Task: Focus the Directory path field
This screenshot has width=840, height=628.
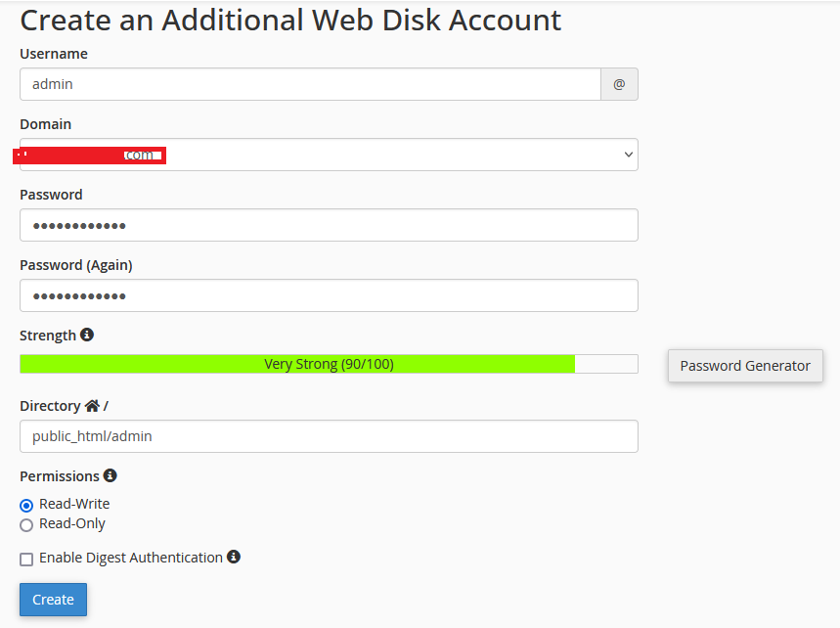Action: point(329,436)
